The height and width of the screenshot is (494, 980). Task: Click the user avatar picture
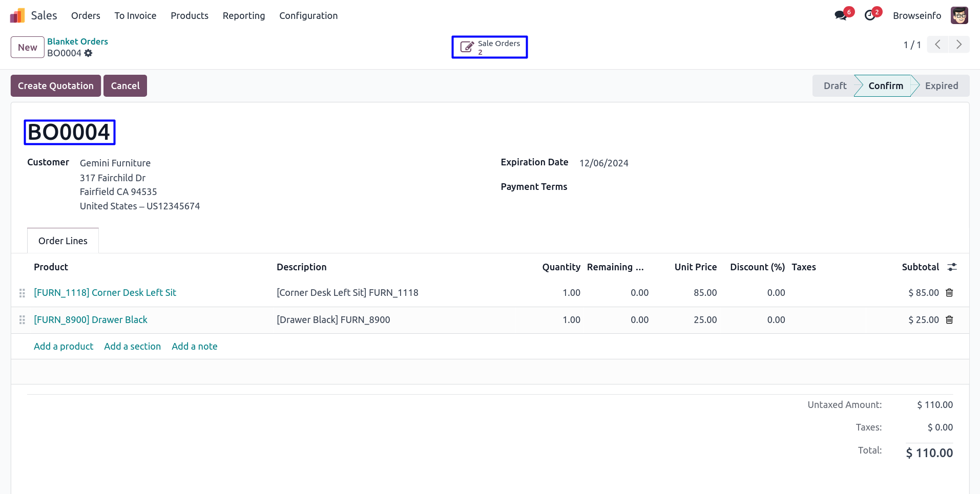959,15
